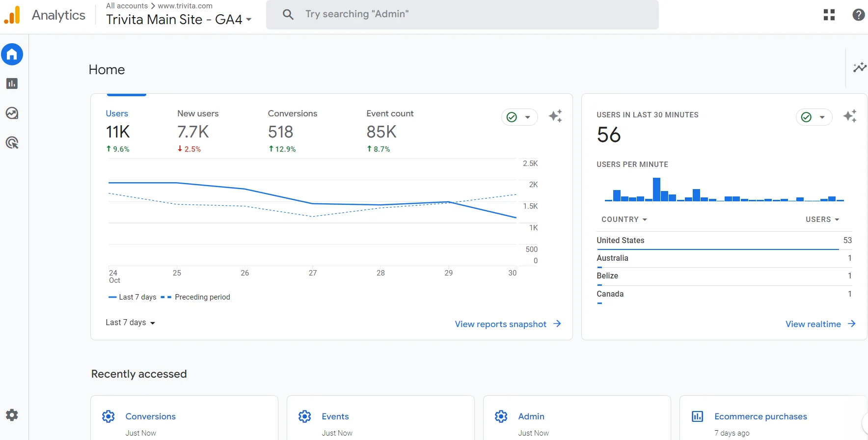Open data quality checkmark dropdown on realtime card
868x440 pixels.
[x=814, y=117]
